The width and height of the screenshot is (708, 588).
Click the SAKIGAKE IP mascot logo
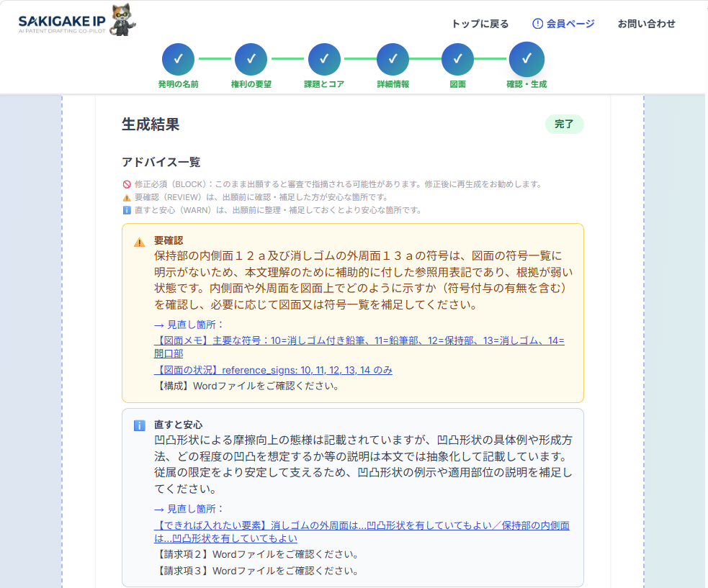[x=121, y=21]
